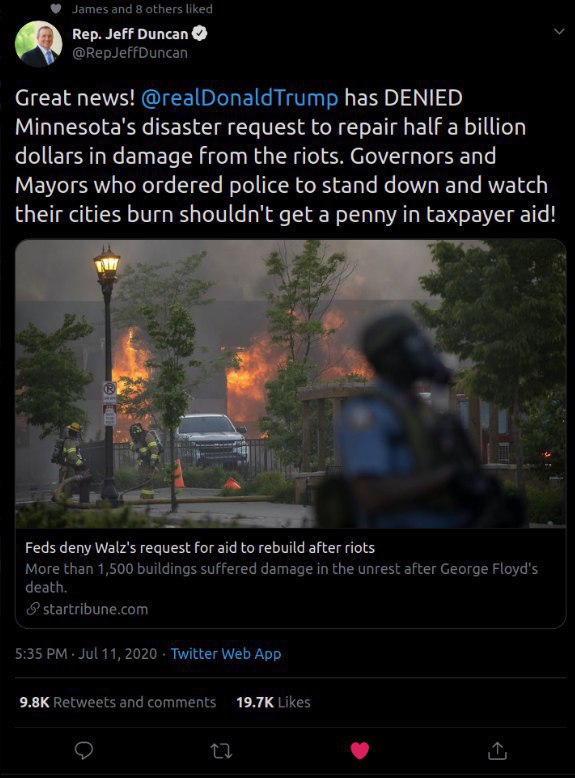Click the timestamp 5:35 PM Jul 11, 2020

tap(86, 653)
